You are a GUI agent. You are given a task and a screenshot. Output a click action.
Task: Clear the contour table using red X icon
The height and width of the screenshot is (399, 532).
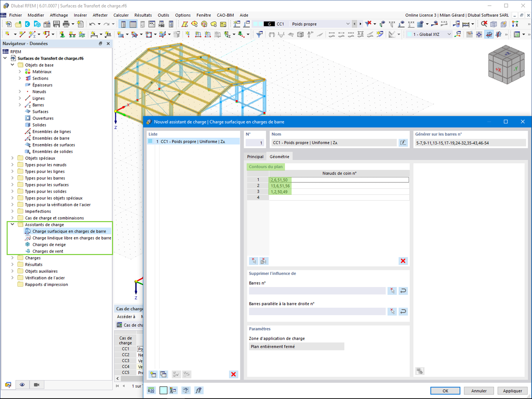[403, 261]
